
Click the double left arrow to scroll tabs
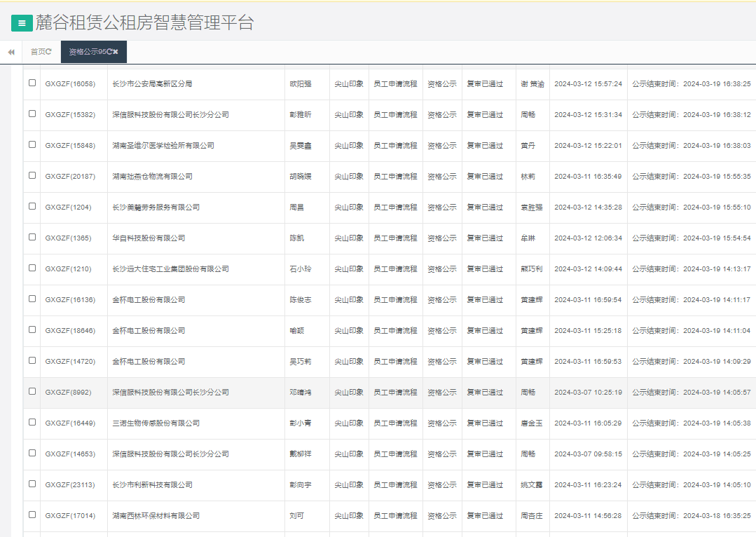(11, 52)
